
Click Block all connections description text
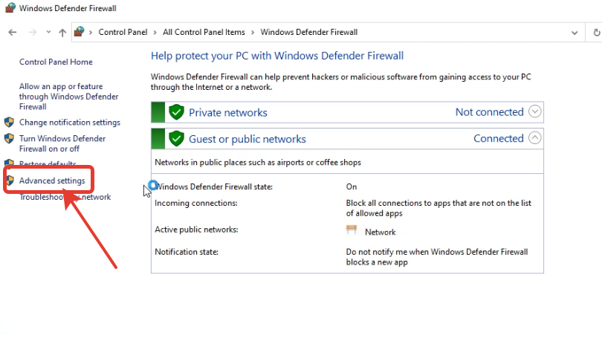tap(438, 208)
